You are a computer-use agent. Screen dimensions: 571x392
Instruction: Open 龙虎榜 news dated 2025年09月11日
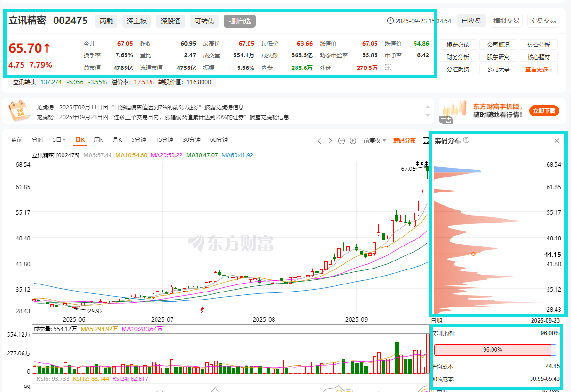click(x=140, y=108)
